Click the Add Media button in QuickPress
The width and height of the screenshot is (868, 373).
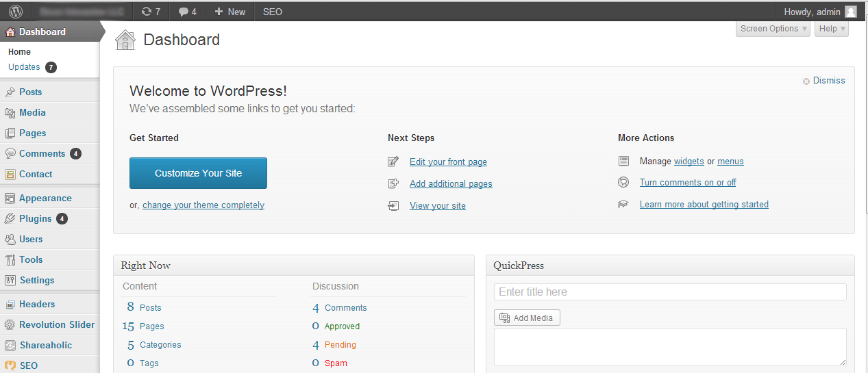527,318
